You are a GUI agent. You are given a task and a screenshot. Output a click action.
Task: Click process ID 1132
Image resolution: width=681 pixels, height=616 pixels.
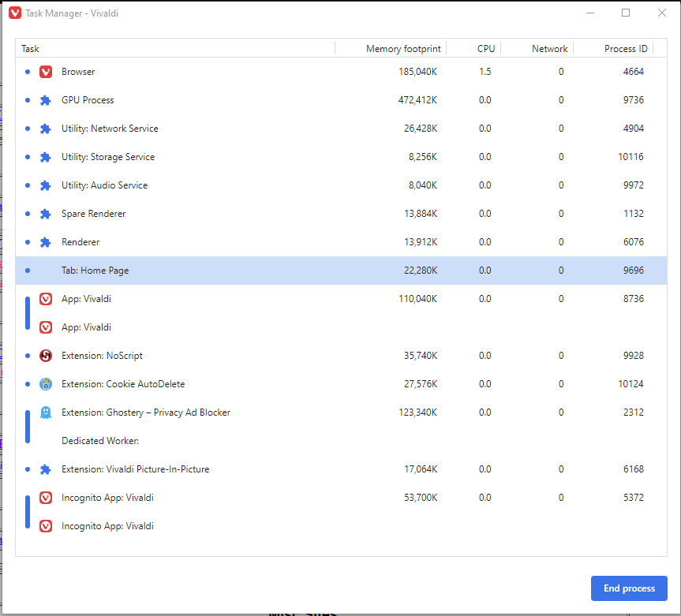coord(633,214)
